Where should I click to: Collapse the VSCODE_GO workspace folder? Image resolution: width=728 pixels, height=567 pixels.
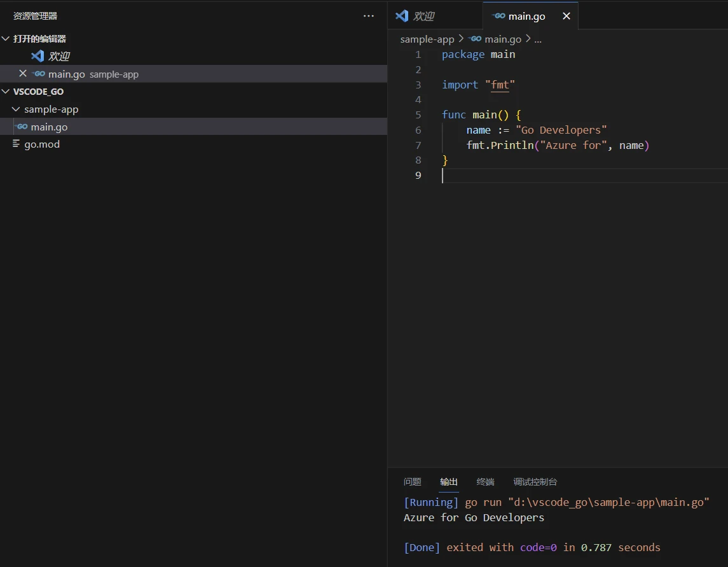[x=6, y=92]
